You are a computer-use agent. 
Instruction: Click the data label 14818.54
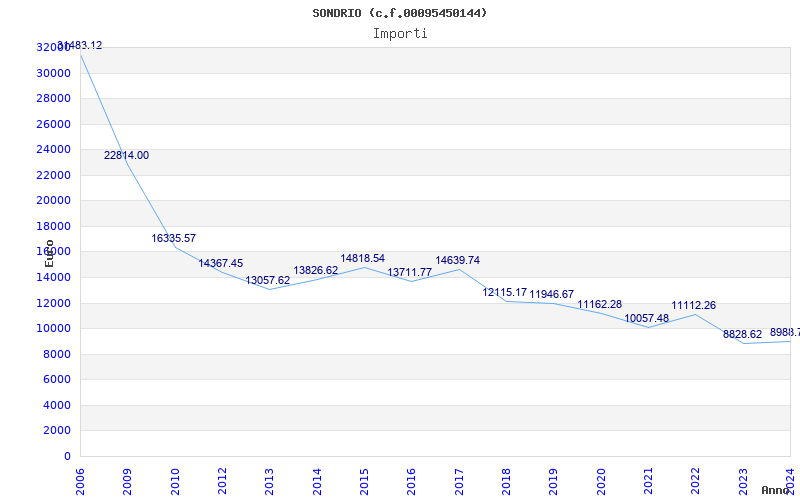tap(363, 258)
